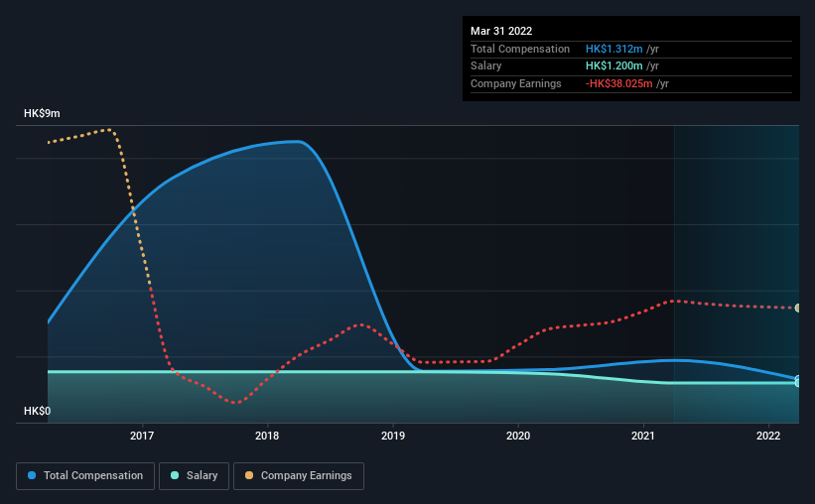Select the 2021 x-axis label

(643, 436)
